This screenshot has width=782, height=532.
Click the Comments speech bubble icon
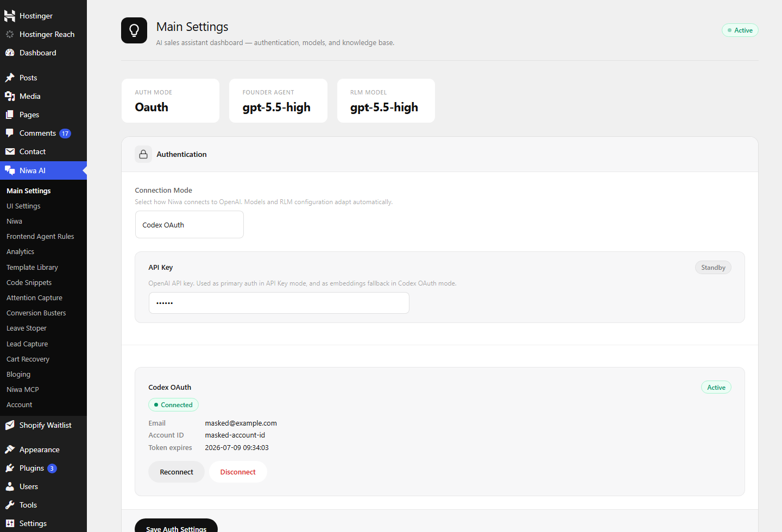(10, 133)
